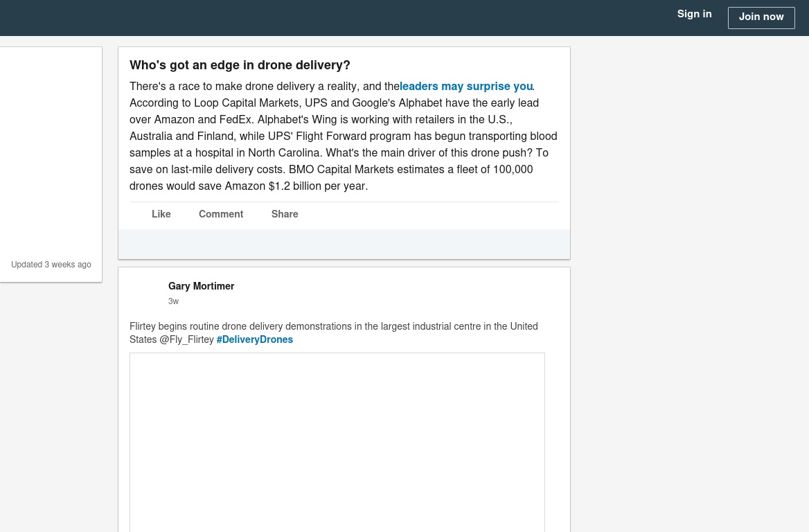809x532 pixels.
Task: Open Gary Mortimer's profile name
Action: pyautogui.click(x=202, y=286)
